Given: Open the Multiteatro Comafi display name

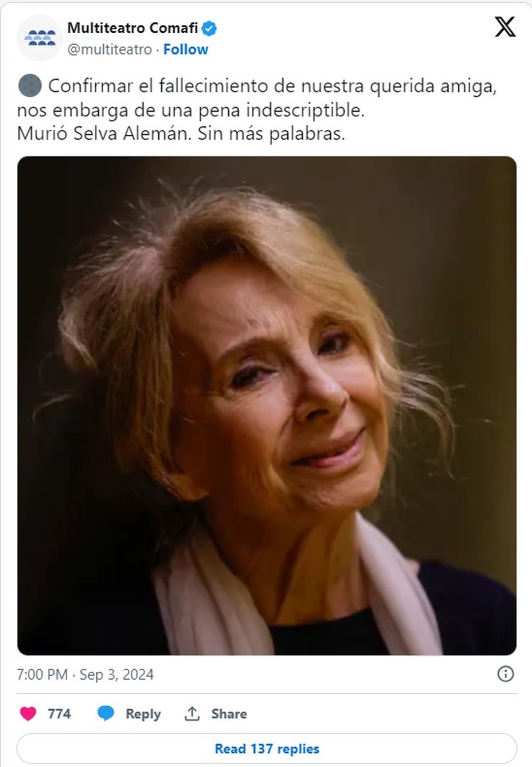Looking at the screenshot, I should click(x=133, y=28).
